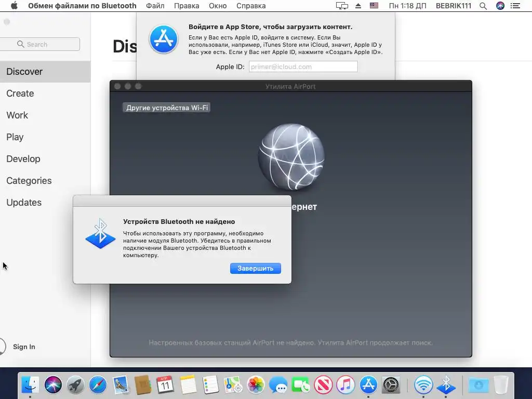Image resolution: width=532 pixels, height=399 pixels.
Task: Open Spotlight search magnifier in menu bar
Action: point(483,6)
